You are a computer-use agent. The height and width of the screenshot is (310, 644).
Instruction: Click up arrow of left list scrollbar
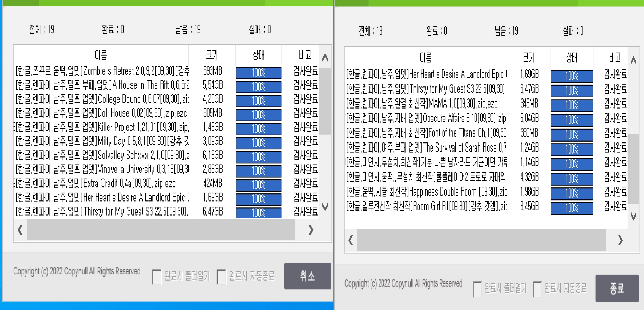(x=325, y=58)
